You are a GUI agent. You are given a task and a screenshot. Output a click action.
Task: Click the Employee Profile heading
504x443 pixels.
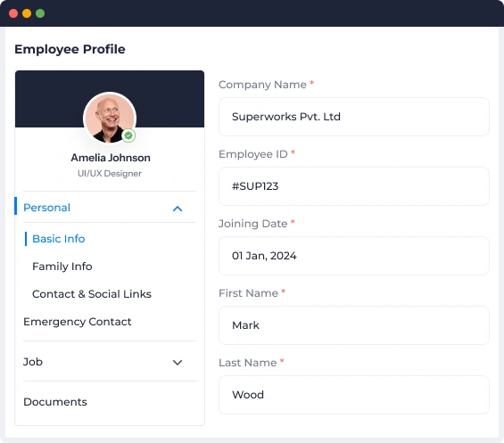click(70, 49)
